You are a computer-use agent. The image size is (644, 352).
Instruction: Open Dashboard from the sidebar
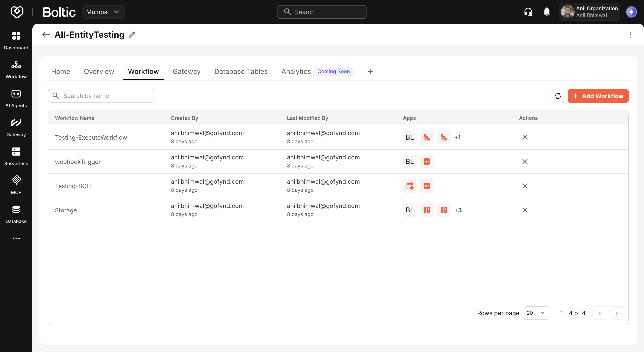(16, 41)
